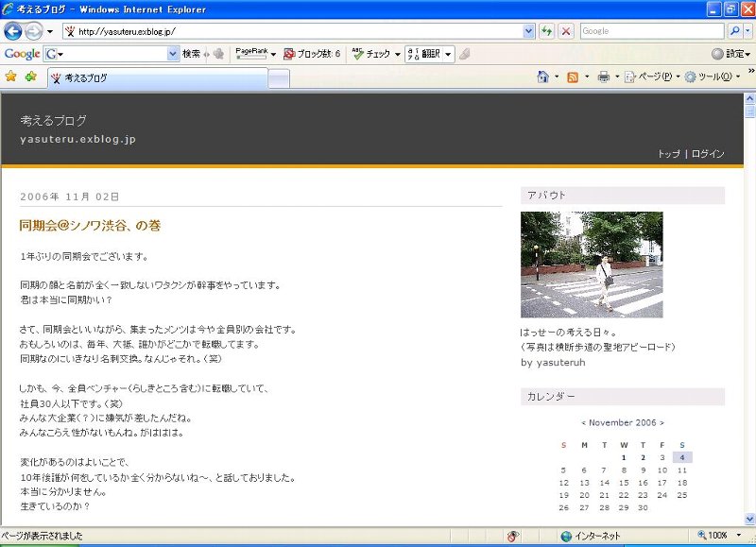
Task: Open a new blank tab
Action: pyautogui.click(x=279, y=78)
